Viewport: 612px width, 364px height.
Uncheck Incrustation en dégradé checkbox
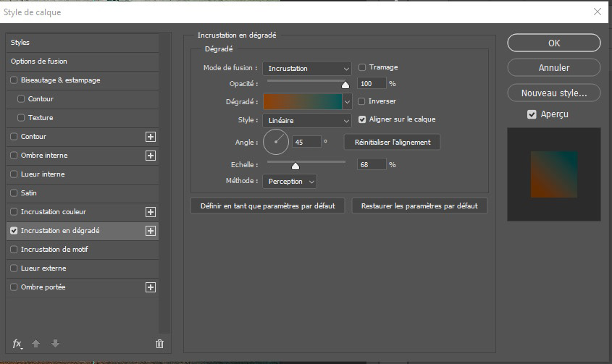point(14,231)
